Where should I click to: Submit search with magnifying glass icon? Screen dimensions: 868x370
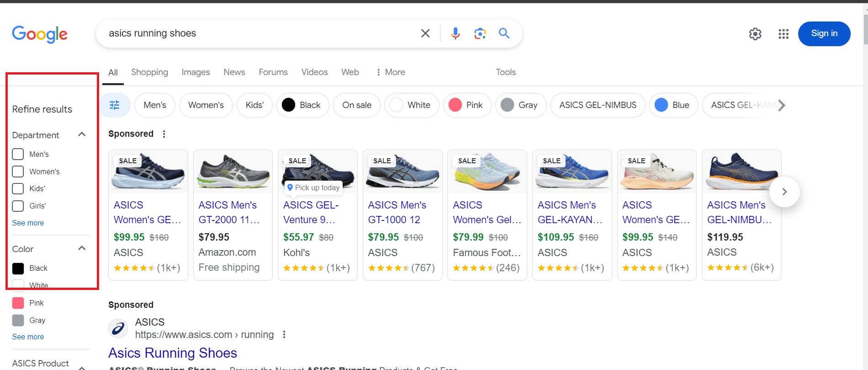[504, 33]
